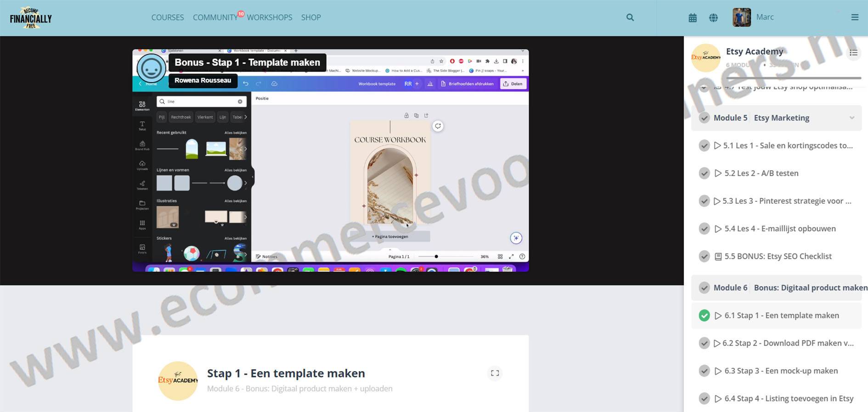Open the calendar icon in header

coord(693,18)
